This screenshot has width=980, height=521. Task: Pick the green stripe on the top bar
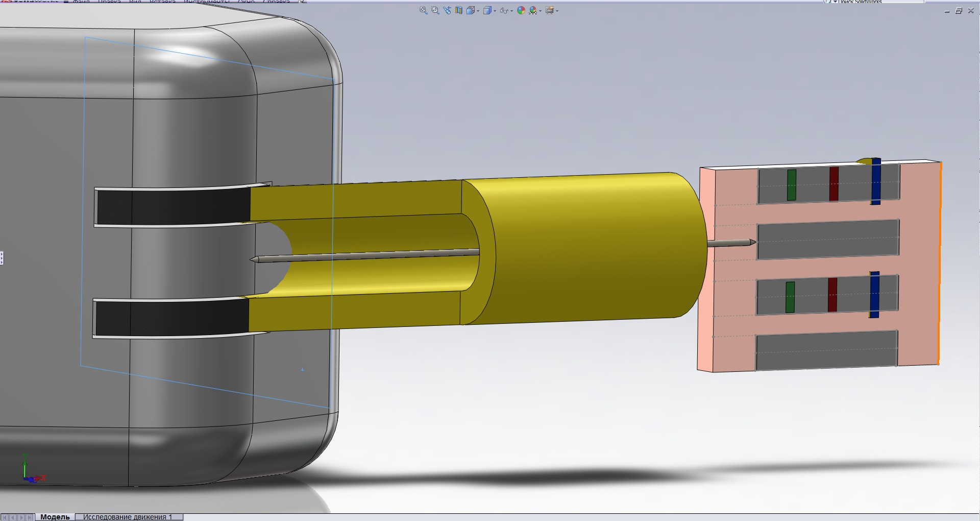[x=792, y=185]
